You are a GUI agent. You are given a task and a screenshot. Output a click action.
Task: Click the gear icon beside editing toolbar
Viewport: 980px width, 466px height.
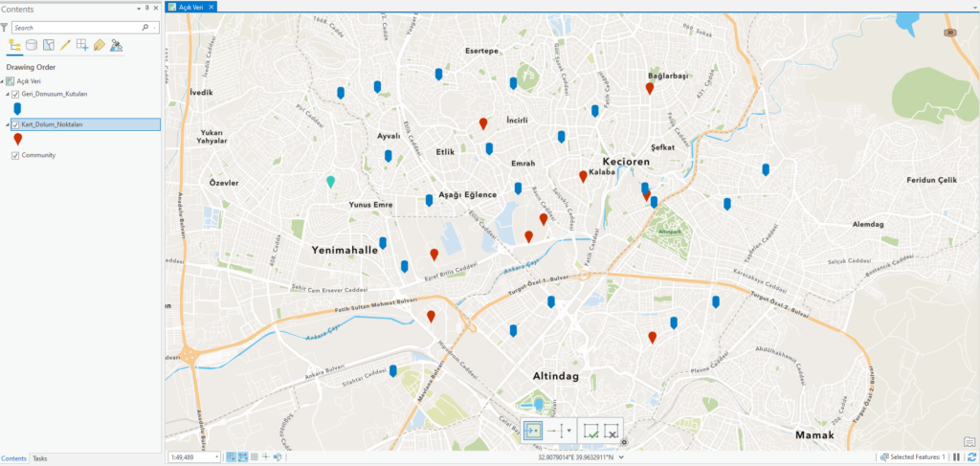[x=623, y=442]
